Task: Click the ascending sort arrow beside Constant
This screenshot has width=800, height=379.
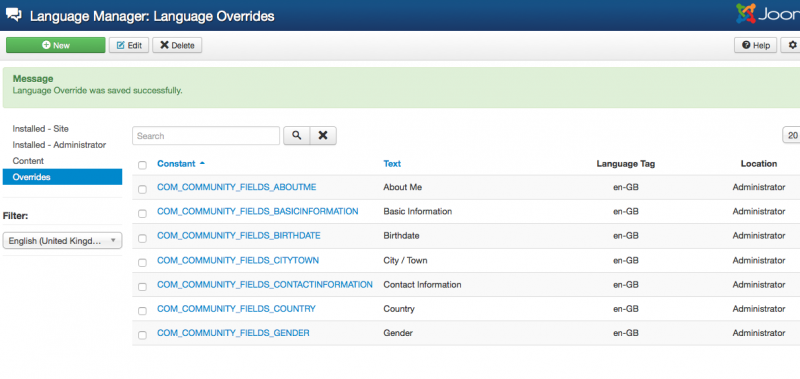Action: click(202, 163)
